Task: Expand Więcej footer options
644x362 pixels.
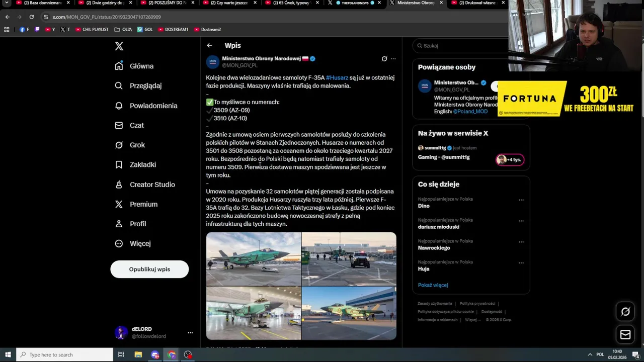Action: [x=472, y=320]
